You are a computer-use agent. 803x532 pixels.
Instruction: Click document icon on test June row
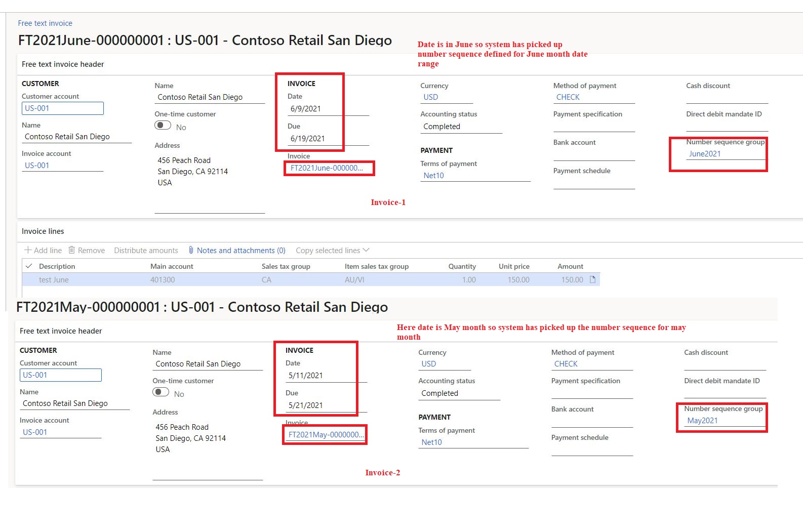coord(592,279)
